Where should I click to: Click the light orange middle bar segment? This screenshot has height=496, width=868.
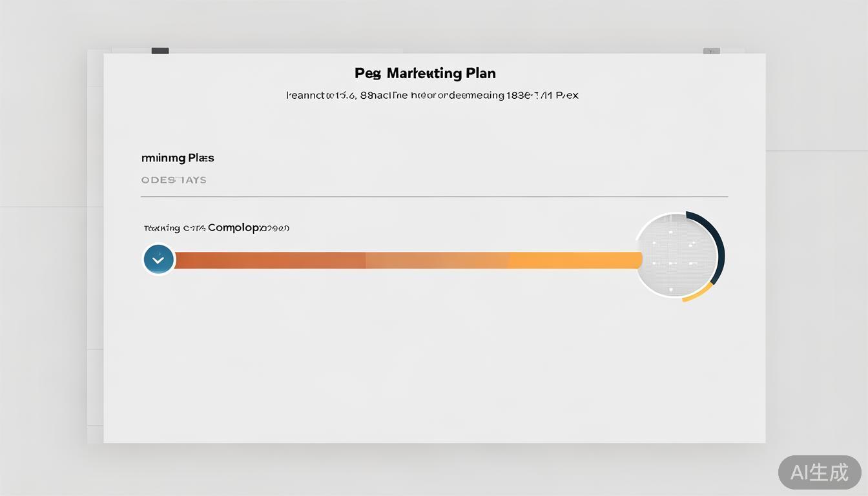pyautogui.click(x=437, y=260)
